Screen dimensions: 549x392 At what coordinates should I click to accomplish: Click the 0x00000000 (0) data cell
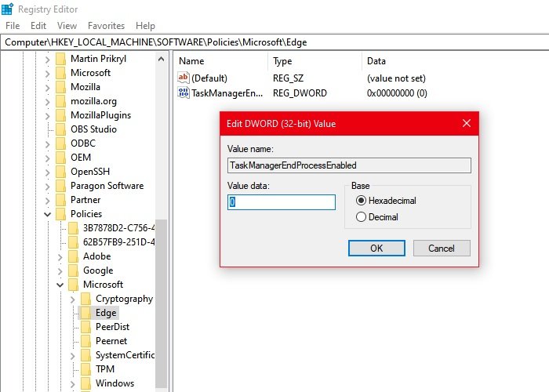397,93
